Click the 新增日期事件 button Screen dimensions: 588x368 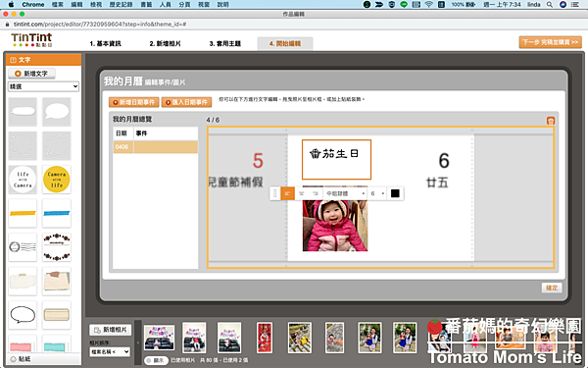(134, 102)
